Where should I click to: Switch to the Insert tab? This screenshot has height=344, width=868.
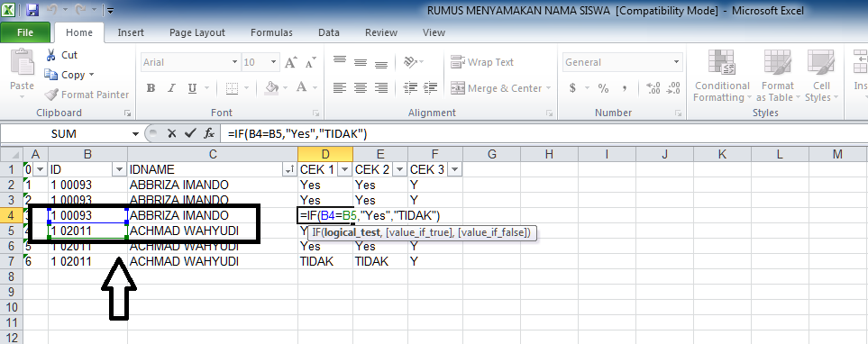tap(131, 32)
